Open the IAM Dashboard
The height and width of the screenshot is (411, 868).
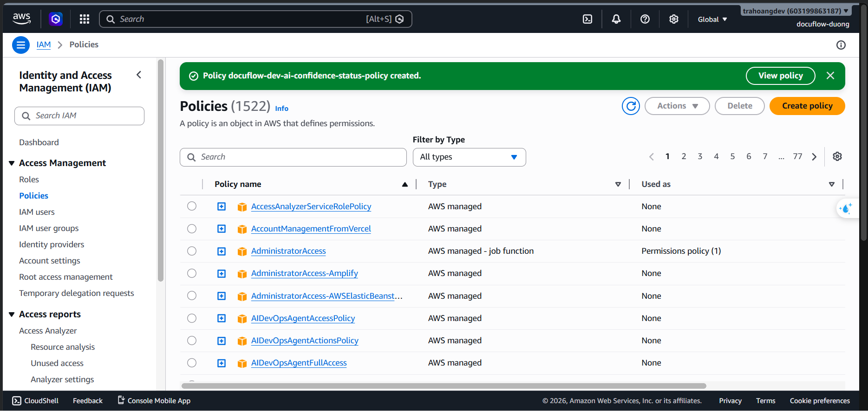point(39,142)
